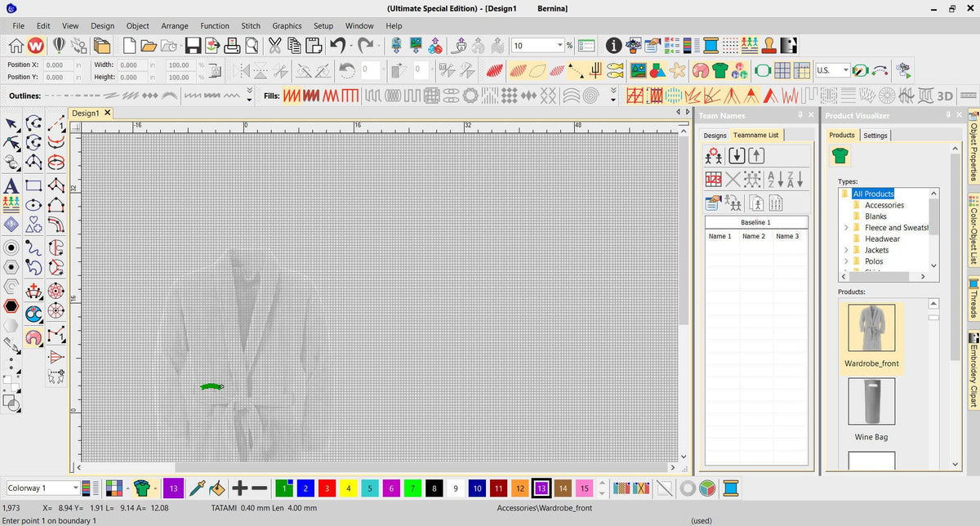Screen dimensions: 980x526
Task: Open the Arrange menu
Action: (x=174, y=26)
